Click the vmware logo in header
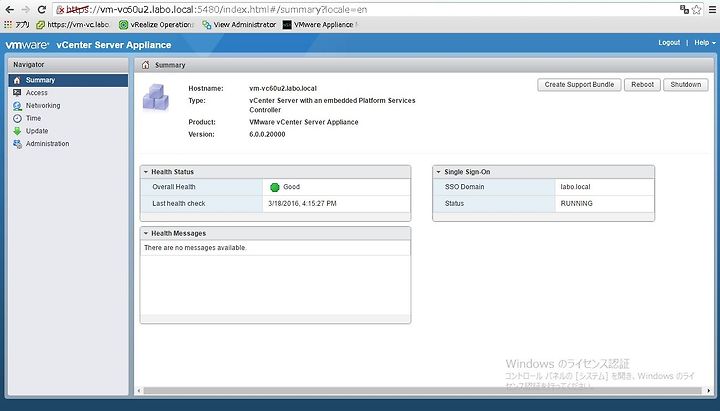Image resolution: width=720 pixels, height=411 pixels. (x=27, y=45)
